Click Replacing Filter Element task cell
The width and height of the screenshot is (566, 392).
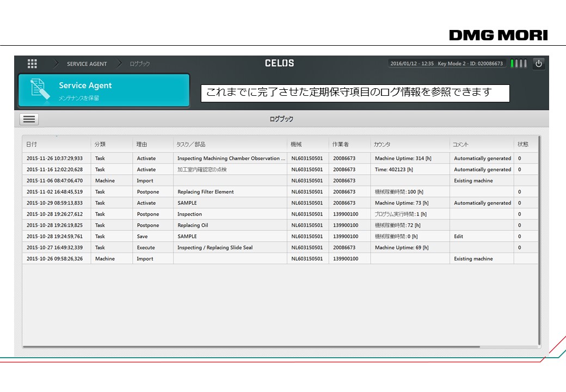click(x=230, y=192)
